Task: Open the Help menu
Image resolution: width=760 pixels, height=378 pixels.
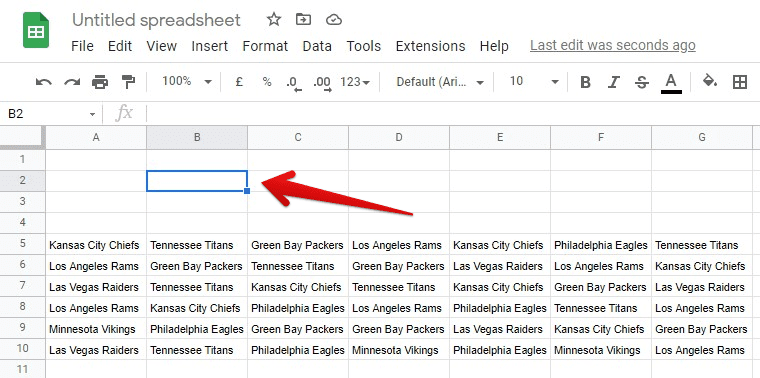Action: tap(494, 46)
